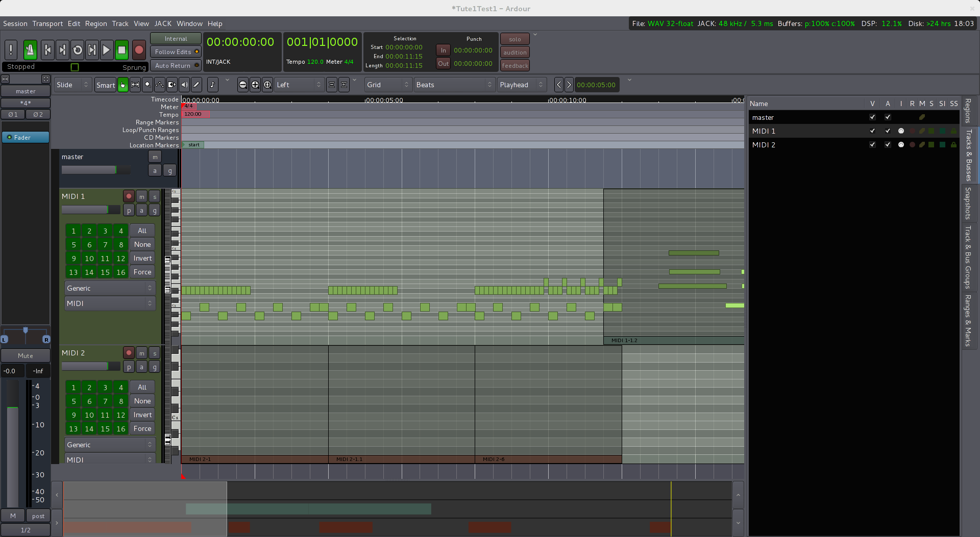Toggle the metronome click button

(x=30, y=50)
